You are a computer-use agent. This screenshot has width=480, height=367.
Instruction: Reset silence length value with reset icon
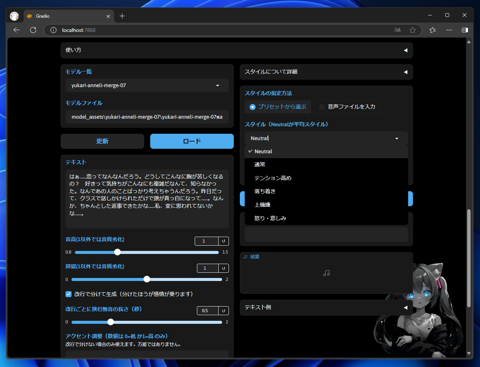(x=223, y=311)
